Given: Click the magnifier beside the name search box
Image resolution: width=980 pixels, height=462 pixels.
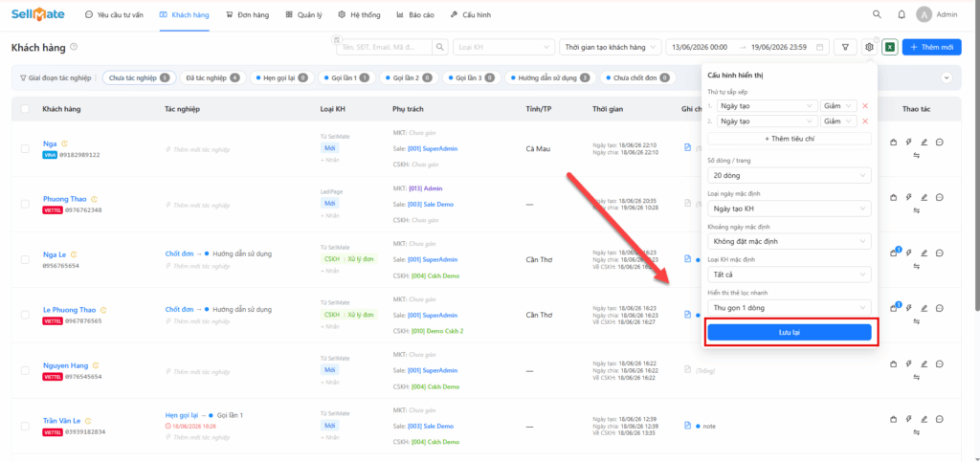Looking at the screenshot, I should (x=440, y=47).
